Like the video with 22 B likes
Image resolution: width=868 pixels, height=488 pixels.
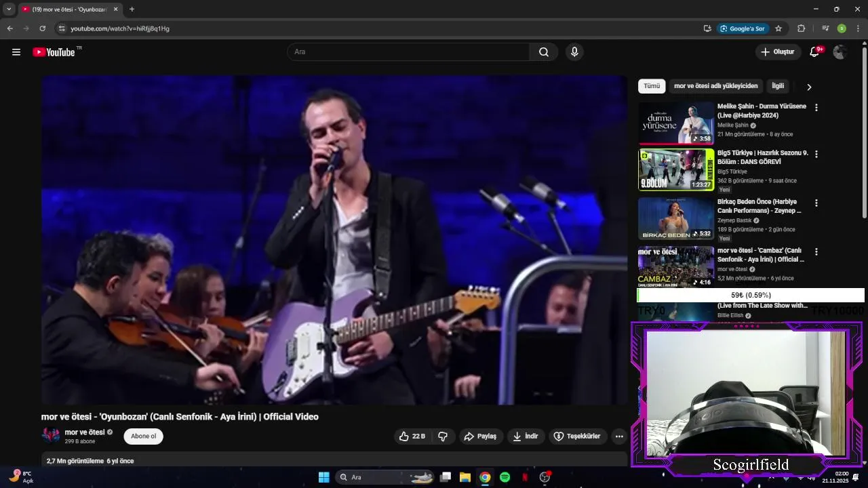pyautogui.click(x=412, y=436)
